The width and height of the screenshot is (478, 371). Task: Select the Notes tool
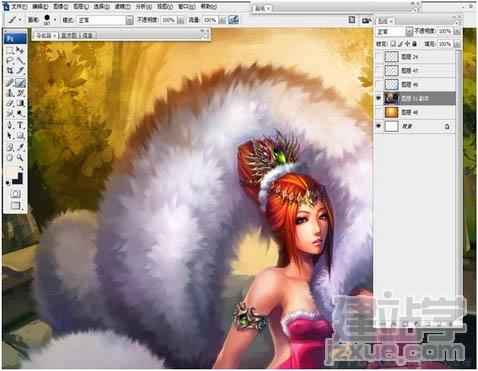(x=10, y=147)
